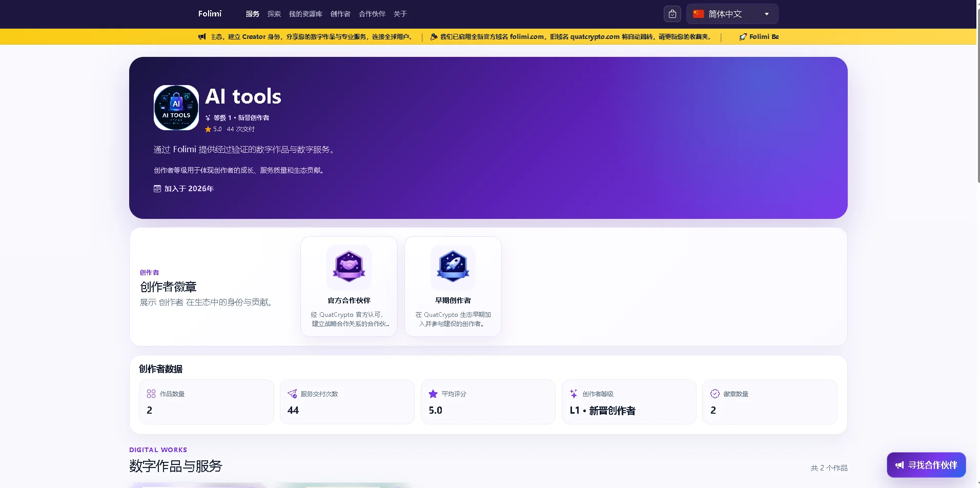Click the 共 2 个作品 count text
Image resolution: width=980 pixels, height=488 pixels.
click(x=829, y=468)
